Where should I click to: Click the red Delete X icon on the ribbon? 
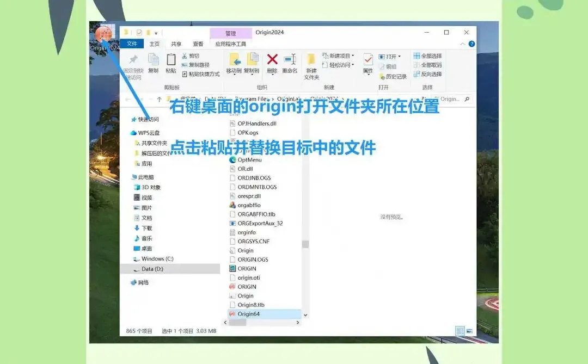pyautogui.click(x=272, y=58)
